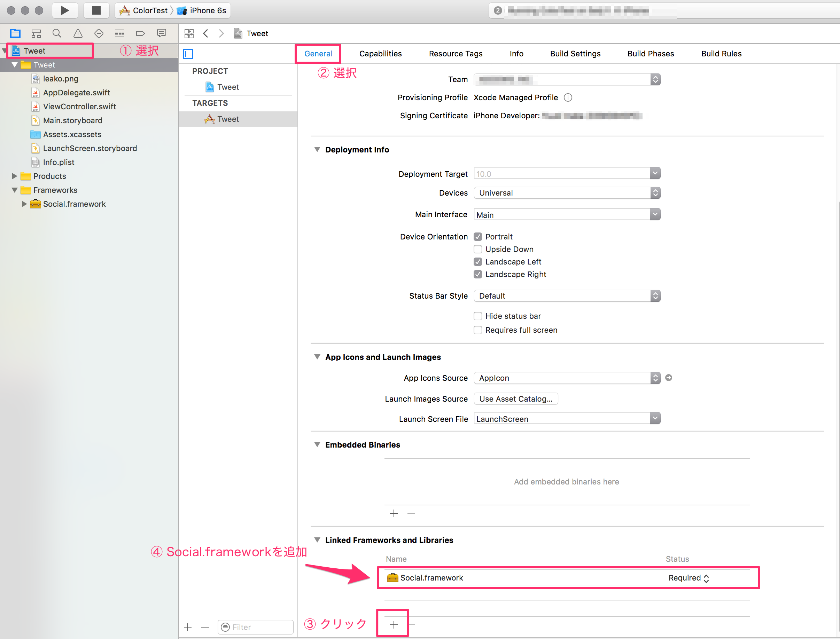Collapse the Deployment Info section

pos(317,149)
